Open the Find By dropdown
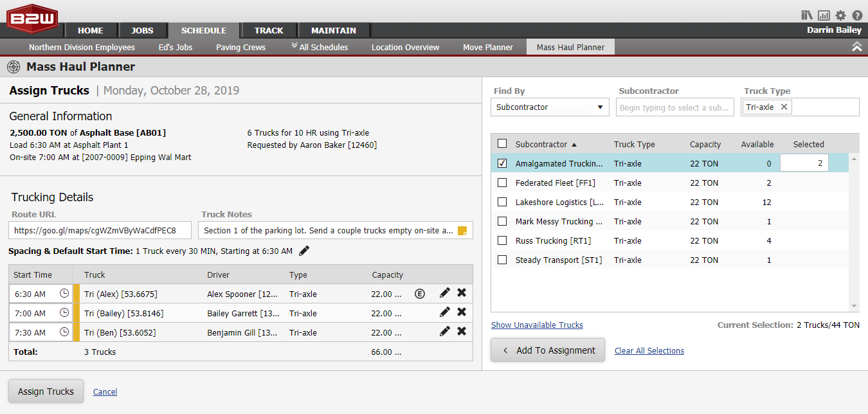868x414 pixels. point(601,107)
